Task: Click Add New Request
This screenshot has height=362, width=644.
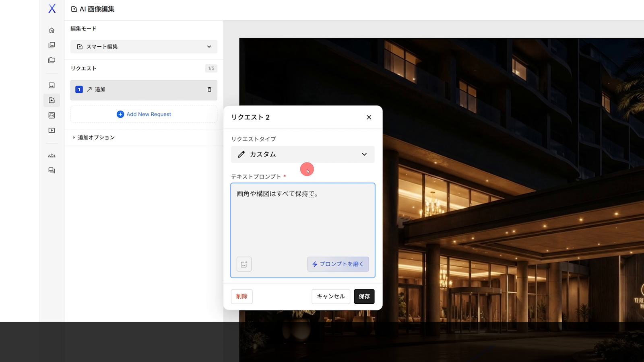Action: coord(144,114)
